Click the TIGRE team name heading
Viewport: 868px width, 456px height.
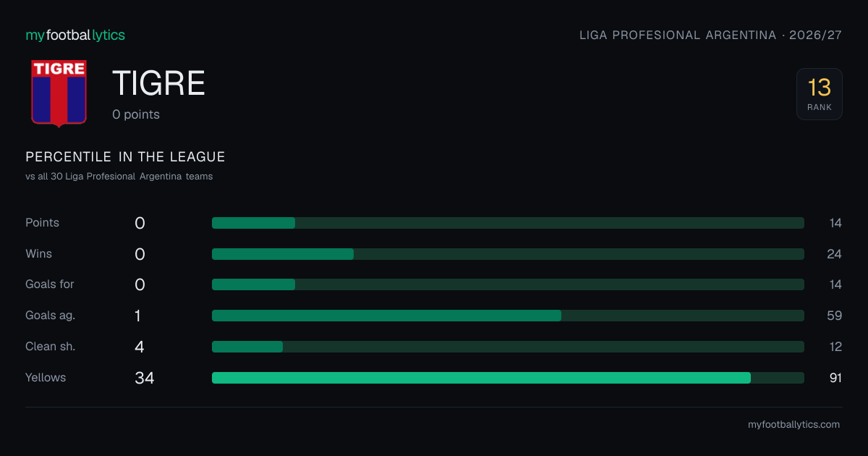159,84
